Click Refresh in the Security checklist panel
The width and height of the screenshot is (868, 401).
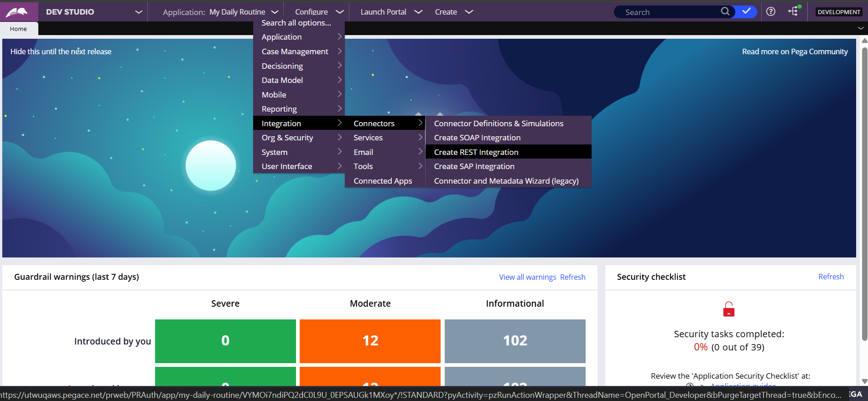point(831,277)
